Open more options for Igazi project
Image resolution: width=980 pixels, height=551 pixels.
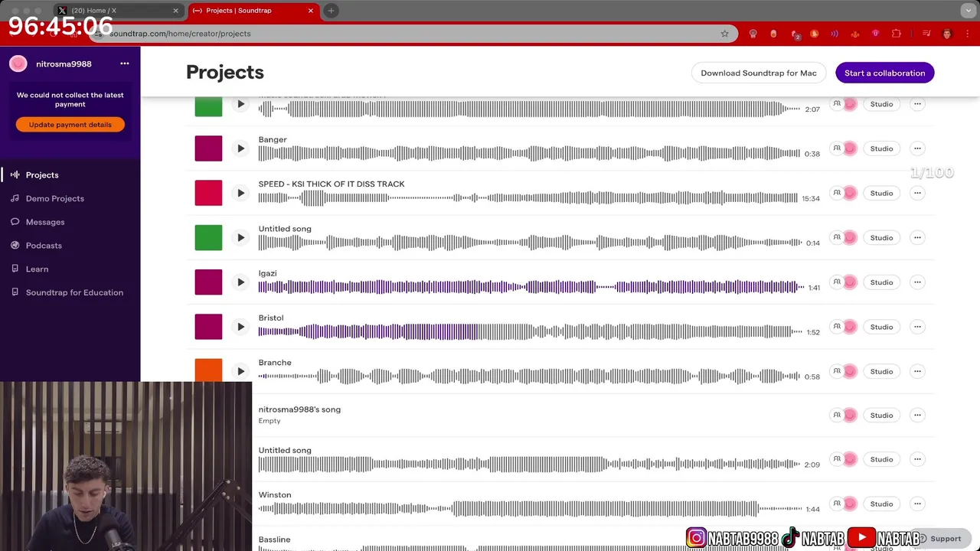(917, 282)
